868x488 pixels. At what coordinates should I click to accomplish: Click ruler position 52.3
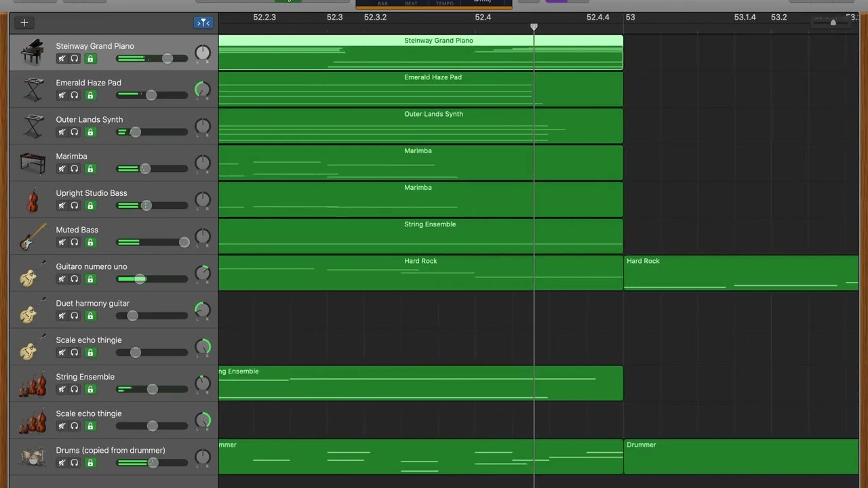point(334,17)
